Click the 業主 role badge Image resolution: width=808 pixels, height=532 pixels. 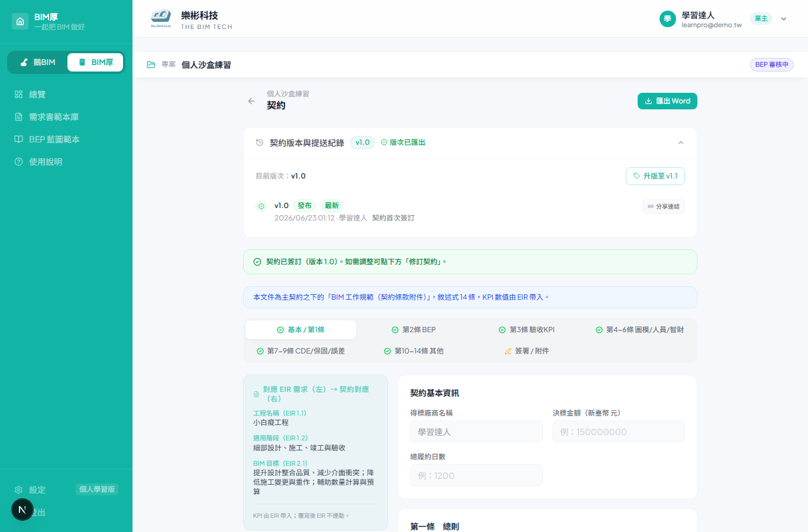(x=761, y=18)
